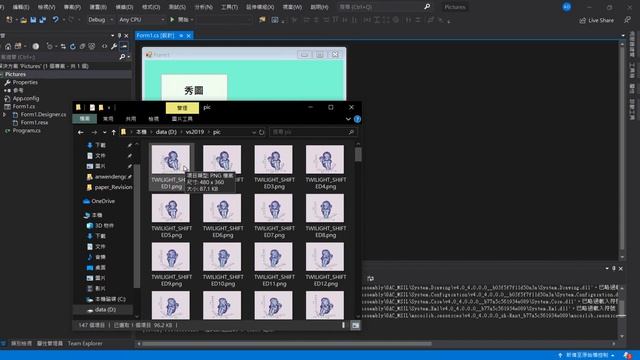Close the Form1.cs design tab
The height and width of the screenshot is (360, 640).
click(x=189, y=36)
